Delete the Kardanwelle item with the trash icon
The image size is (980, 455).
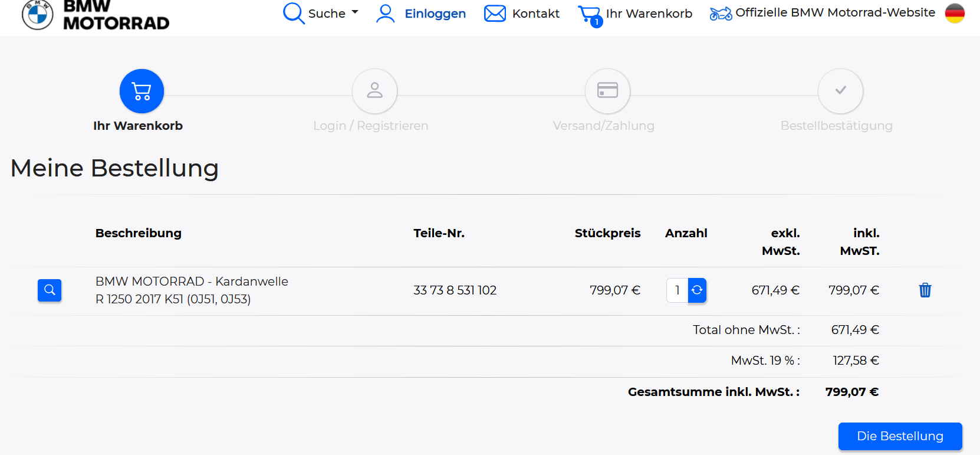(x=925, y=290)
